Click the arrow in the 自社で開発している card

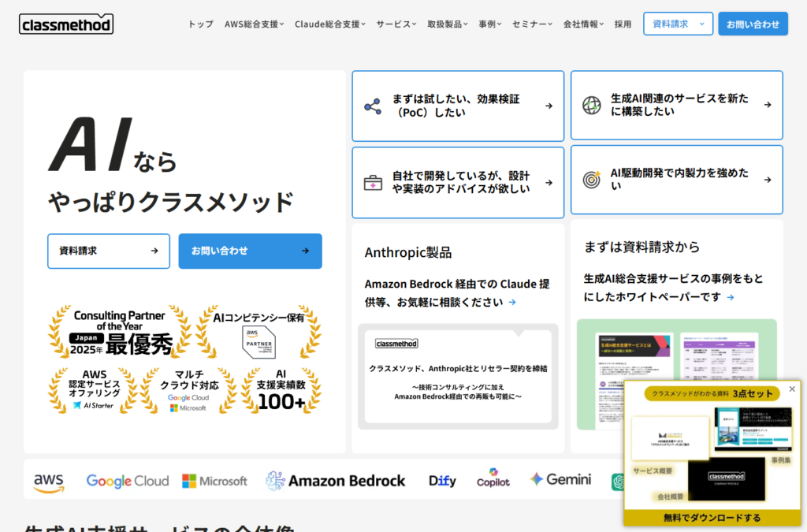pyautogui.click(x=549, y=183)
